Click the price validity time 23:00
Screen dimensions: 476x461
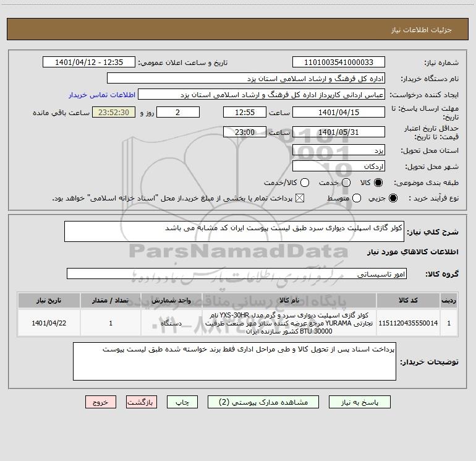coord(245,132)
